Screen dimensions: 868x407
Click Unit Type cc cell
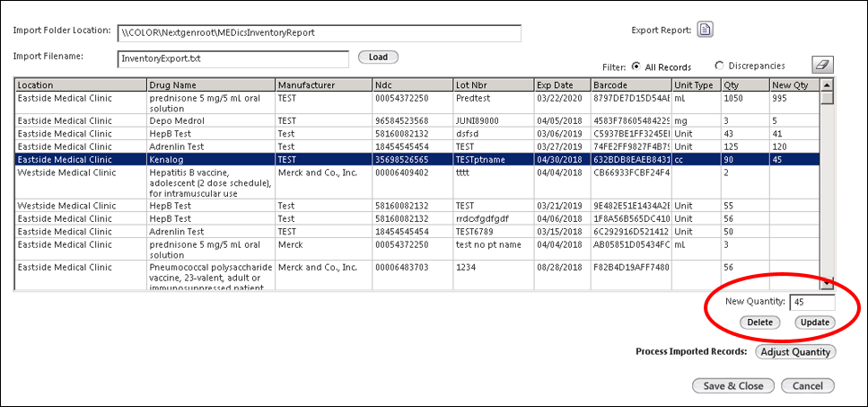coord(697,160)
